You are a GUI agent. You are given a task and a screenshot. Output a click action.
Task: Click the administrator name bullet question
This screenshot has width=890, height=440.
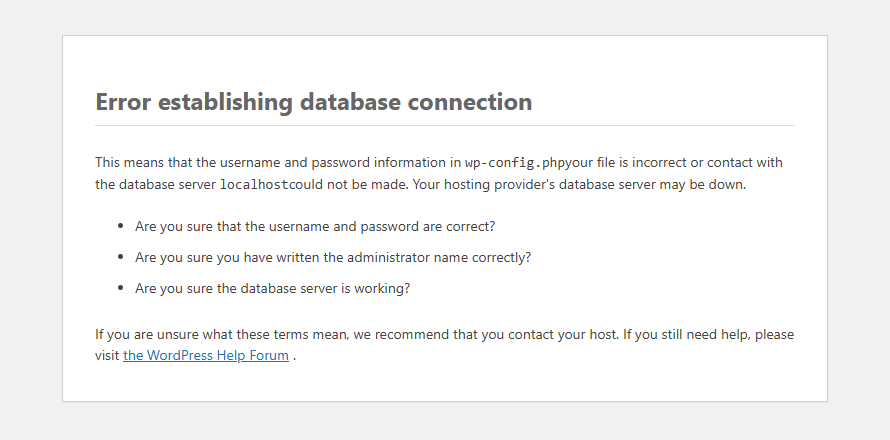tap(333, 257)
